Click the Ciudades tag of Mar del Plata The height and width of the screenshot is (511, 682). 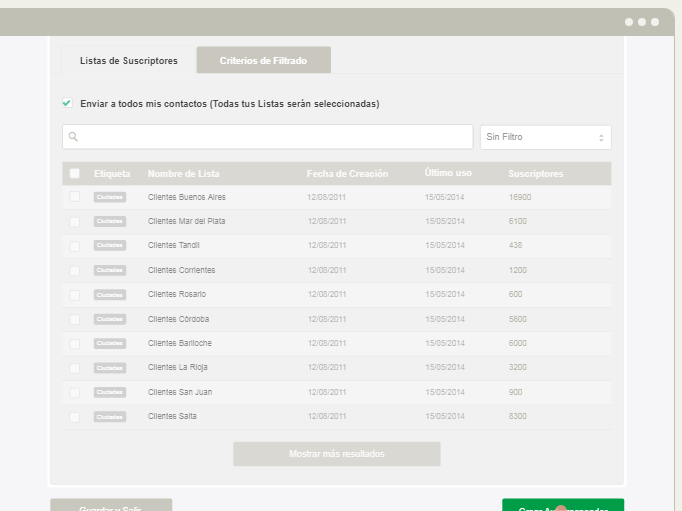click(110, 221)
